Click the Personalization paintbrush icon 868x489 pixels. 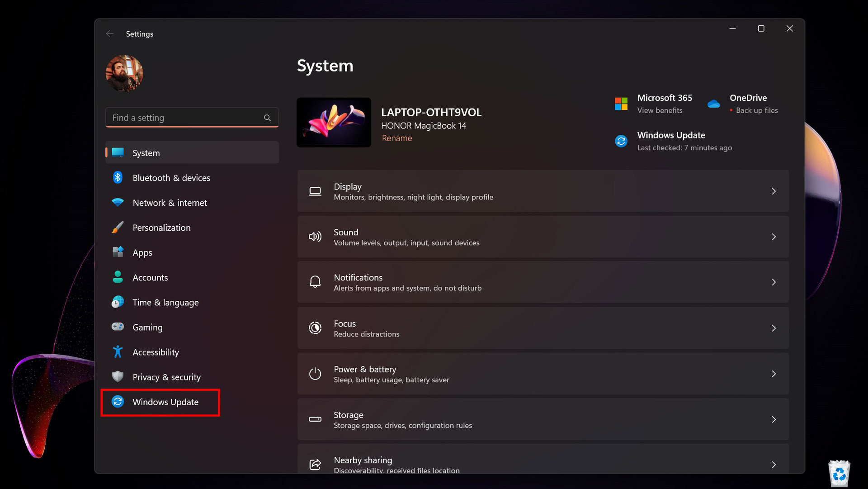(x=118, y=228)
